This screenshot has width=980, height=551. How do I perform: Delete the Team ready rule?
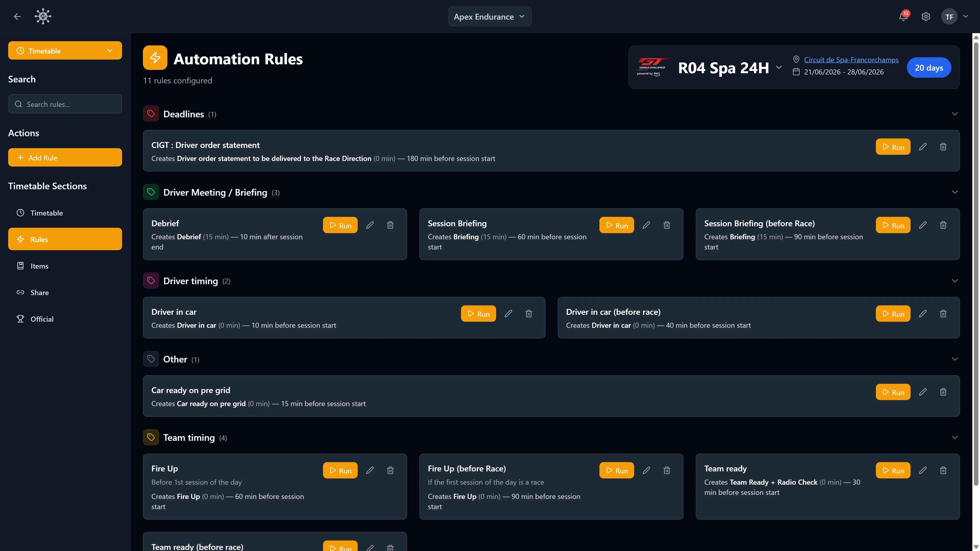tap(943, 470)
